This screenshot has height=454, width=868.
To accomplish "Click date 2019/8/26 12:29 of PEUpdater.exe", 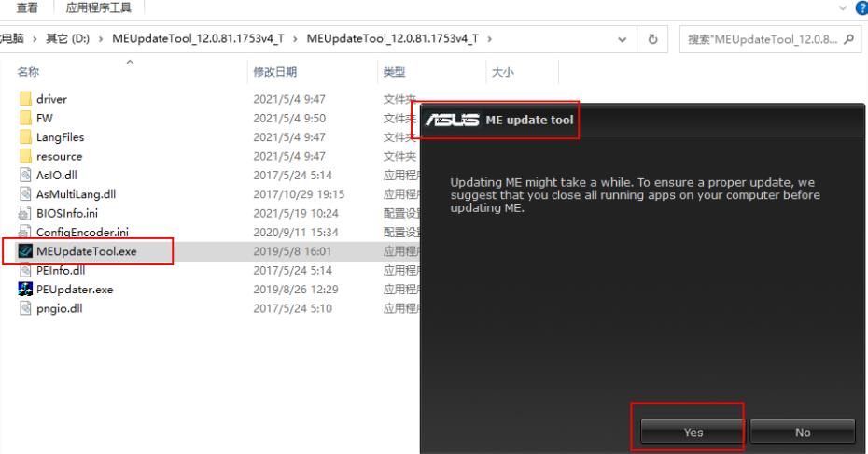I will (296, 290).
